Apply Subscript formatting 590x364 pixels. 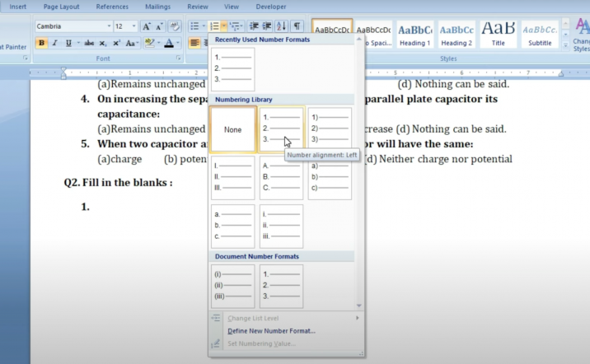[104, 43]
